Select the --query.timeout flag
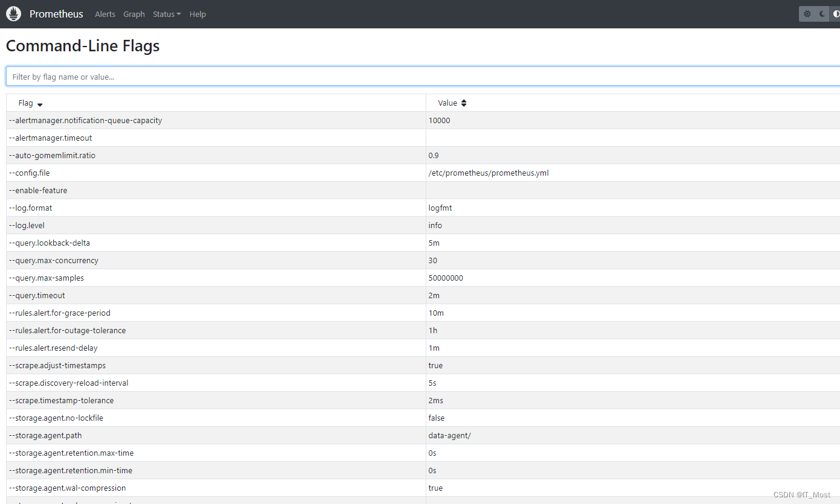This screenshot has height=504, width=840. coord(37,296)
